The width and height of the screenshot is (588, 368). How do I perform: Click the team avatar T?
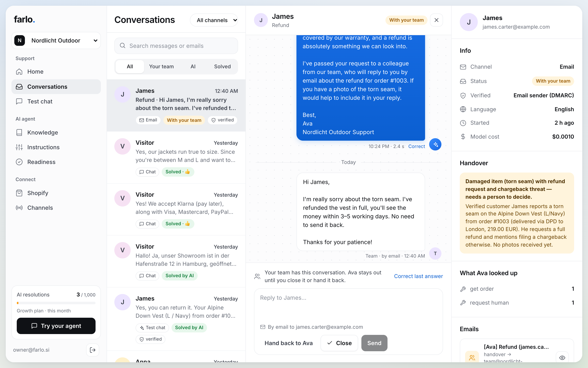[435, 253]
